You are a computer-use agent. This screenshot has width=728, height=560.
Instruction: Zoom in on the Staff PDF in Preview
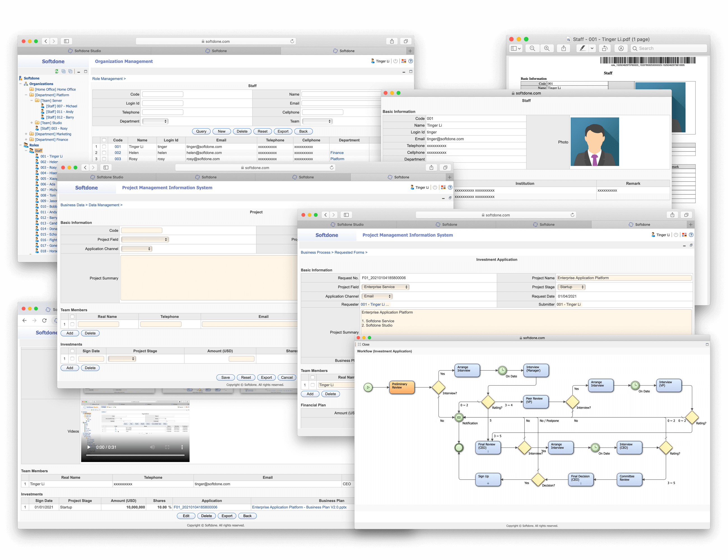[x=547, y=48]
